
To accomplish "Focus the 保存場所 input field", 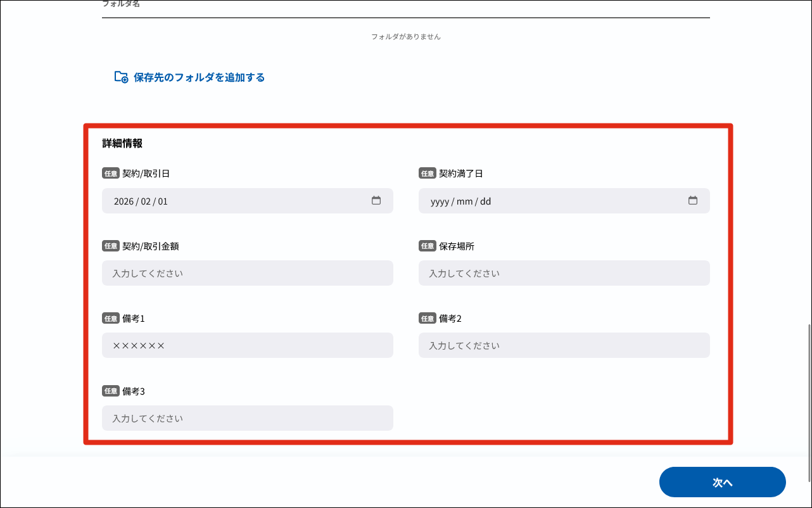I will coord(564,274).
